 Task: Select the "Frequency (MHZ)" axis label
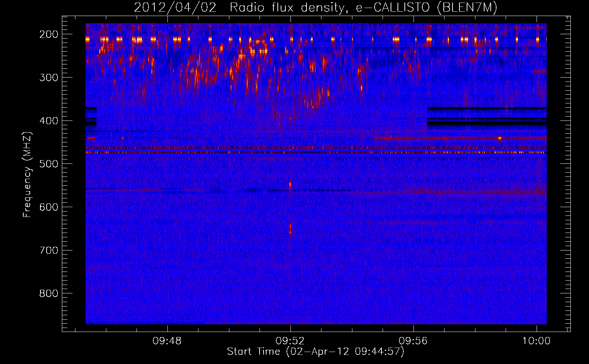pyautogui.click(x=27, y=175)
